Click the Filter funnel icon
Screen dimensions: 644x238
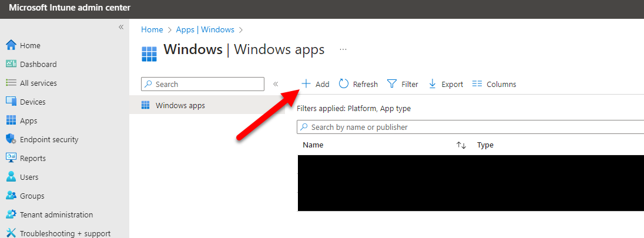pos(392,84)
